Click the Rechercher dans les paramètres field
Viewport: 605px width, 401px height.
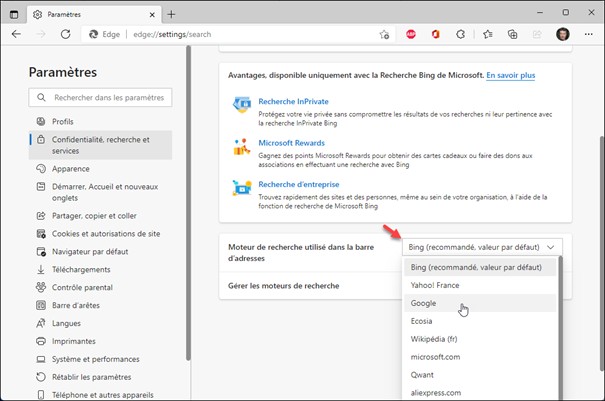click(101, 97)
